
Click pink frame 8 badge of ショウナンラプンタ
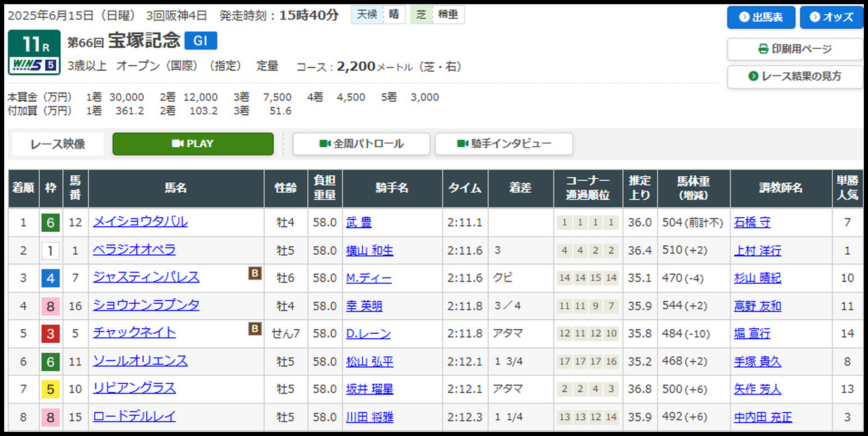[x=50, y=306]
